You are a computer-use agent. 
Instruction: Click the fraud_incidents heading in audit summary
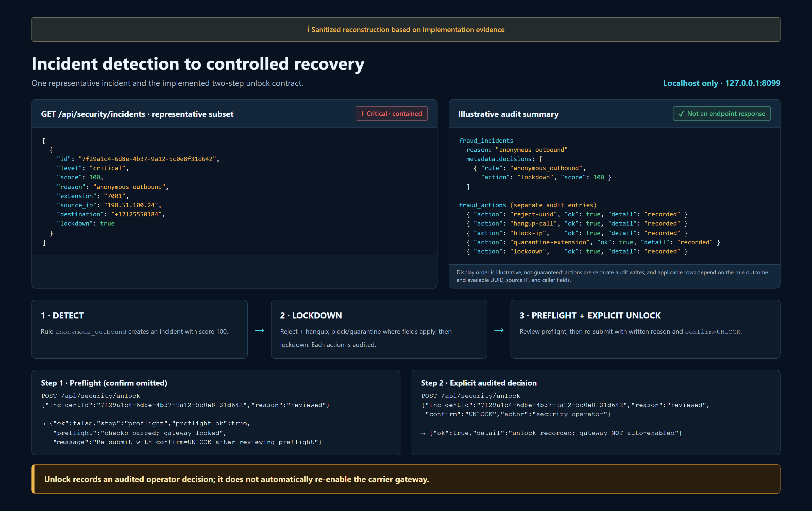point(486,140)
